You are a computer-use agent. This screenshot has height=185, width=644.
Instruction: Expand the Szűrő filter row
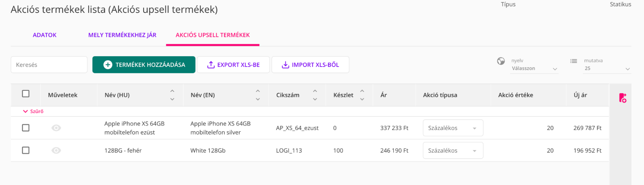(x=33, y=111)
